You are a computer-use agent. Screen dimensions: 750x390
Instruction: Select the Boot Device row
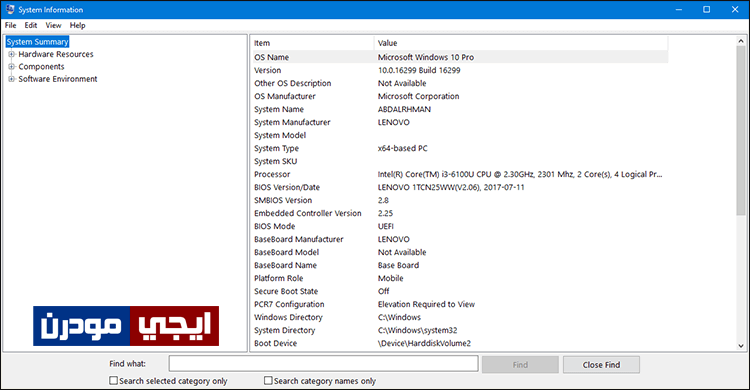(460, 343)
